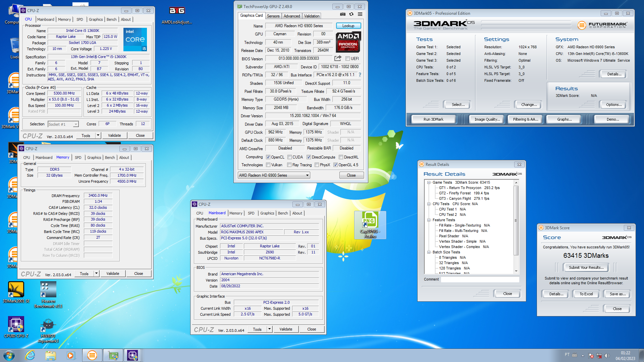Click the AMD Radeon Graphics logo in GPU-Z

pos(348,42)
